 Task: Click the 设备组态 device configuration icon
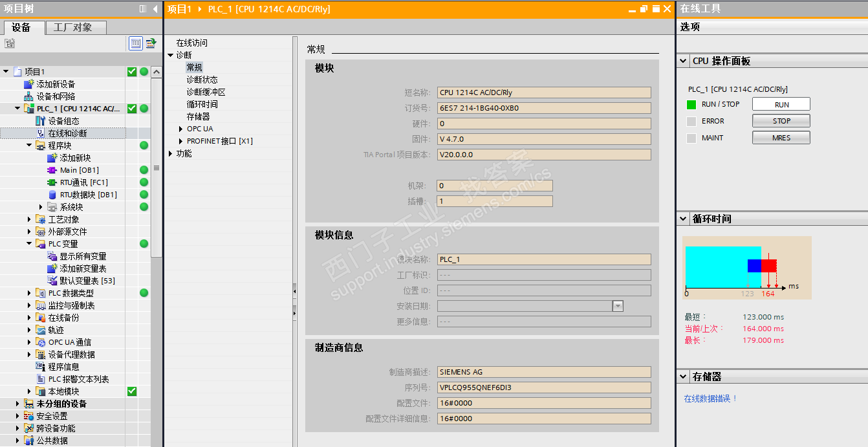click(41, 121)
